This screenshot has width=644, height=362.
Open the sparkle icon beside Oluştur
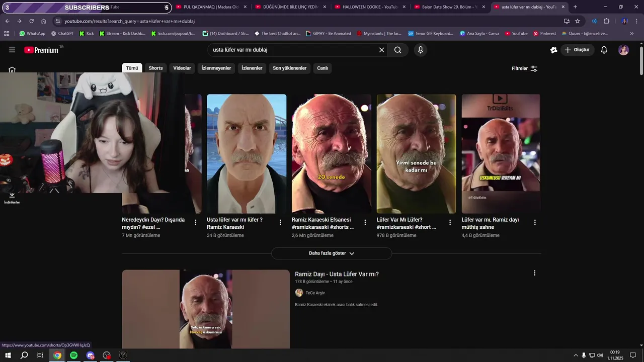coord(554,50)
